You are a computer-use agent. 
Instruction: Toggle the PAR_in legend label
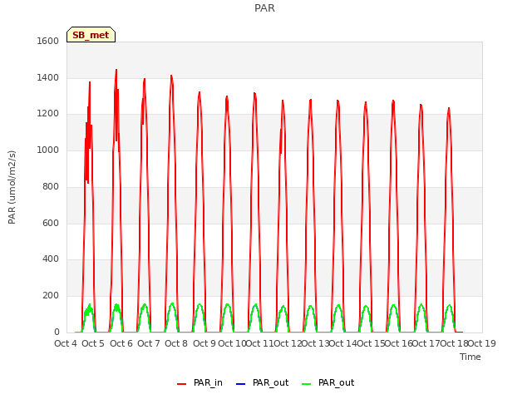click(x=208, y=382)
